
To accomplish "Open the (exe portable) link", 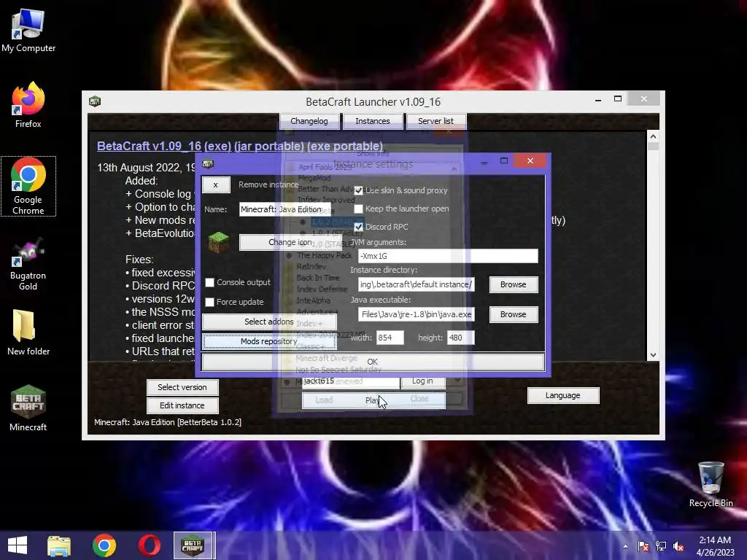I will (345, 146).
